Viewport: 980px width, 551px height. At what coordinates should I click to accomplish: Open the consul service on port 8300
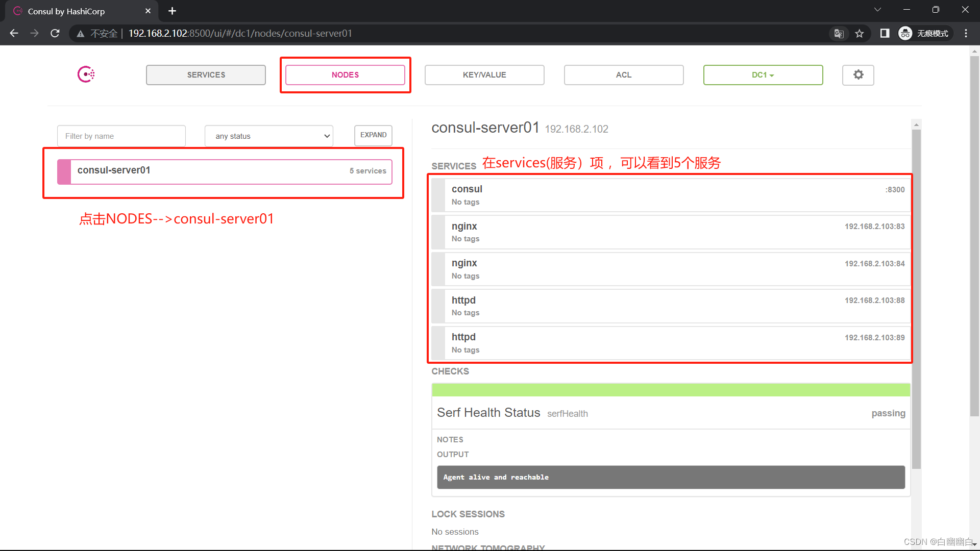point(671,195)
